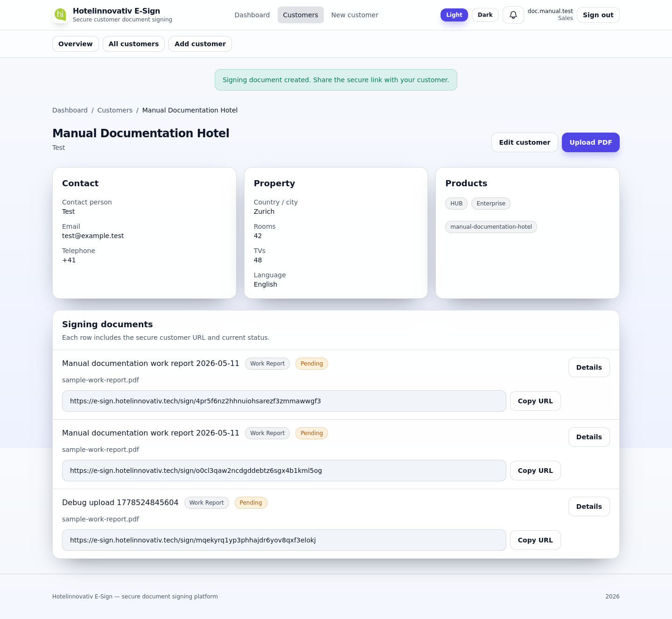Viewport: 672px width, 619px height.
Task: Click the manual-documentation-hotel tag
Action: pos(491,227)
